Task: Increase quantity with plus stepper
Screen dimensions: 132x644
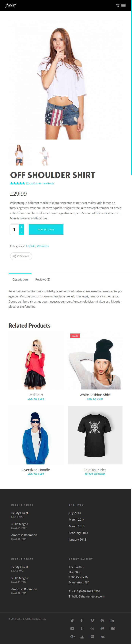Action: [x=21, y=227]
